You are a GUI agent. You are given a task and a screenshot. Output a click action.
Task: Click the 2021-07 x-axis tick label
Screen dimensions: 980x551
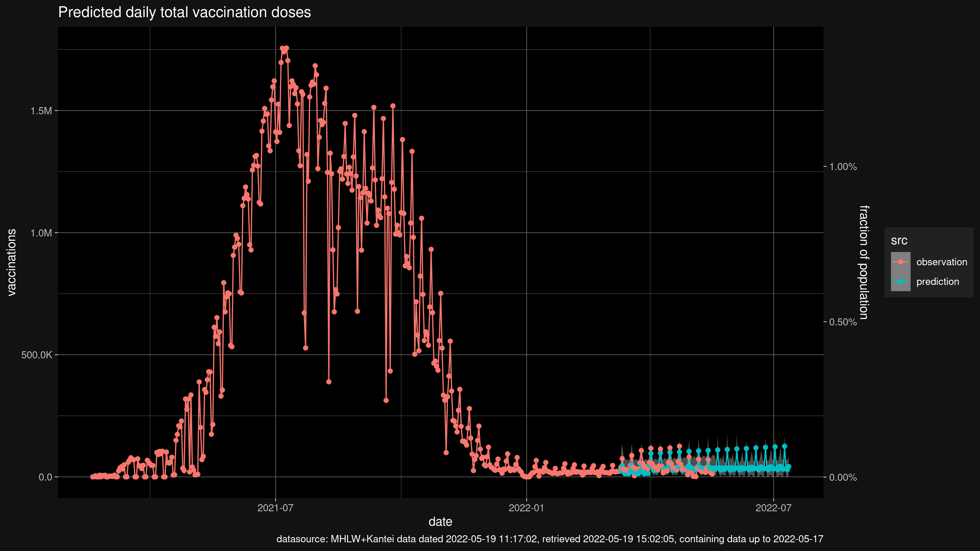(275, 508)
